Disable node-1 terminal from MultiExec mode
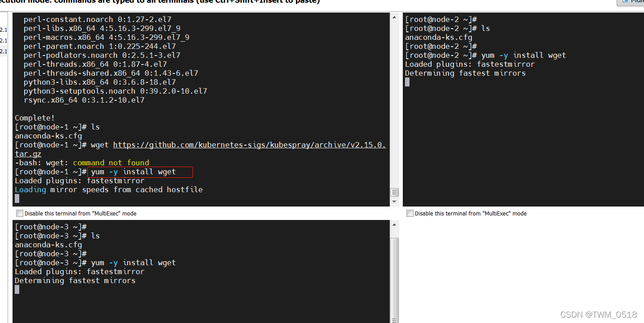 click(x=19, y=214)
